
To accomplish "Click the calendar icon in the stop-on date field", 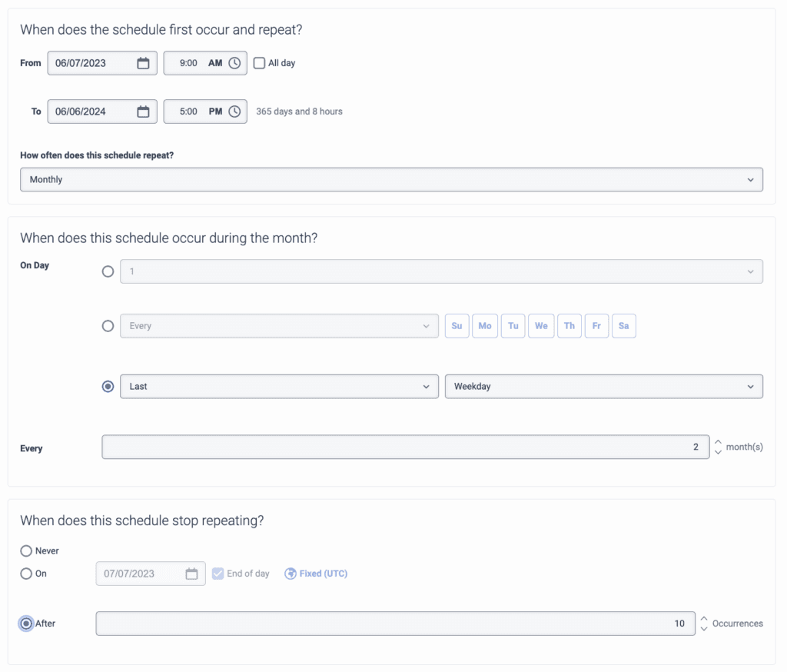I will click(191, 574).
